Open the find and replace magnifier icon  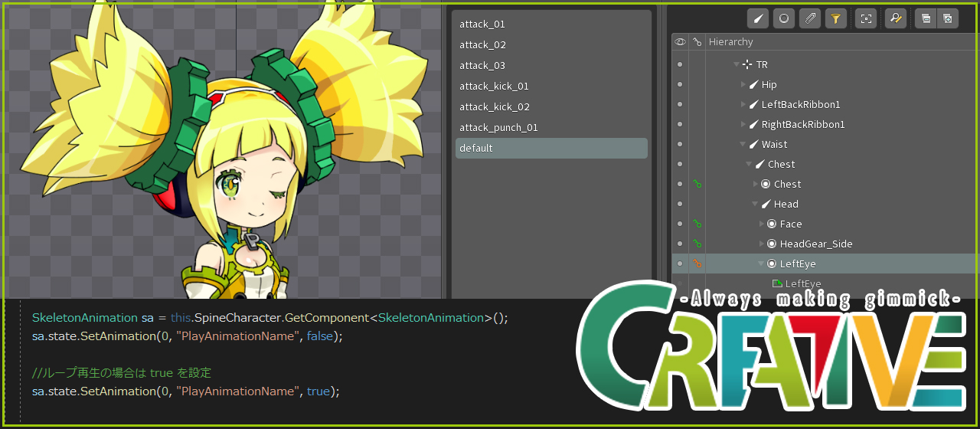[x=895, y=18]
